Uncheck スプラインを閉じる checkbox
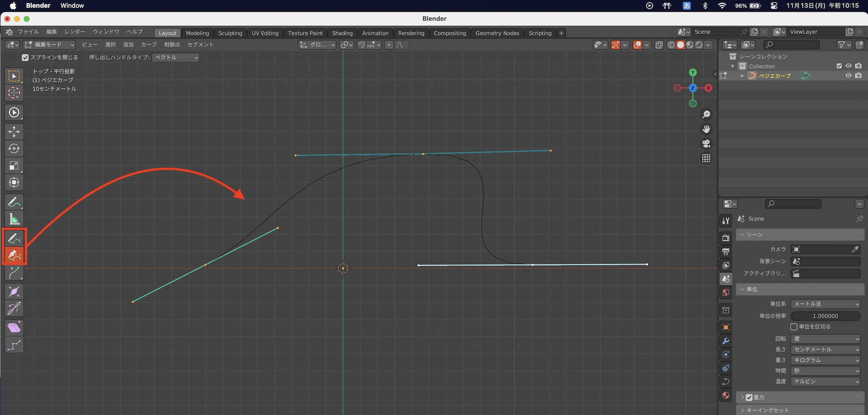Viewport: 868px width, 415px height. click(x=25, y=58)
